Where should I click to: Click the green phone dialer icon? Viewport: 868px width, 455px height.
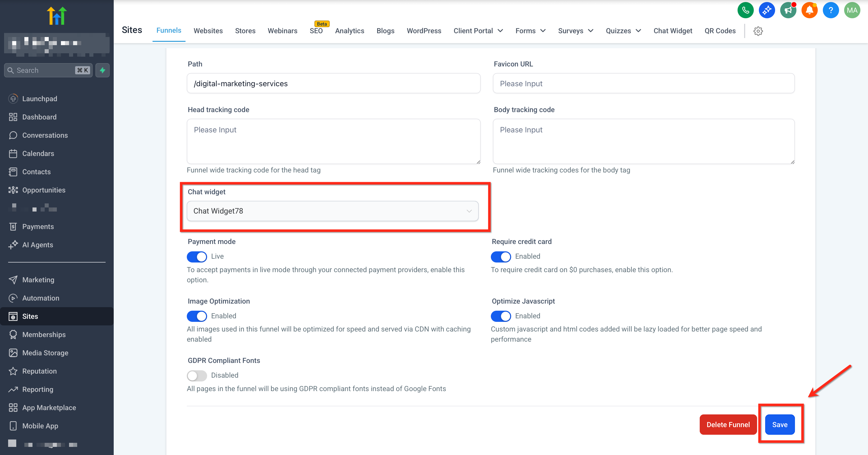pyautogui.click(x=745, y=10)
